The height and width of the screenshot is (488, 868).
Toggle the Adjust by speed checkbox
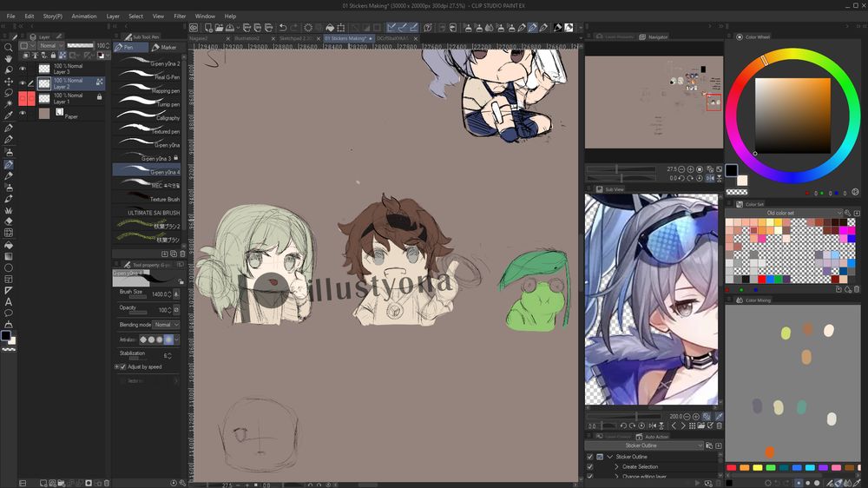123,366
